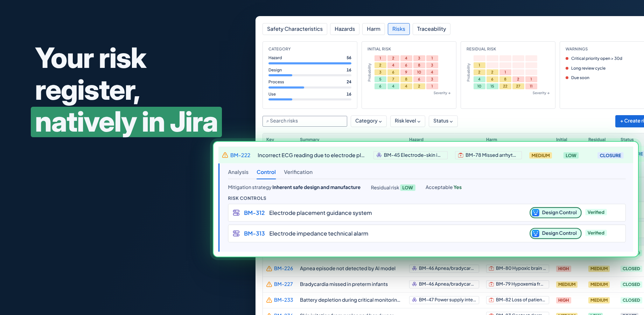Viewport: 644px width, 315px height.
Task: Open the Risk level filter dropdown
Action: [x=407, y=121]
